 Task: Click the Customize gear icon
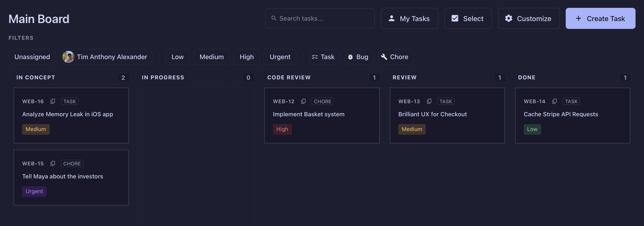tap(508, 18)
